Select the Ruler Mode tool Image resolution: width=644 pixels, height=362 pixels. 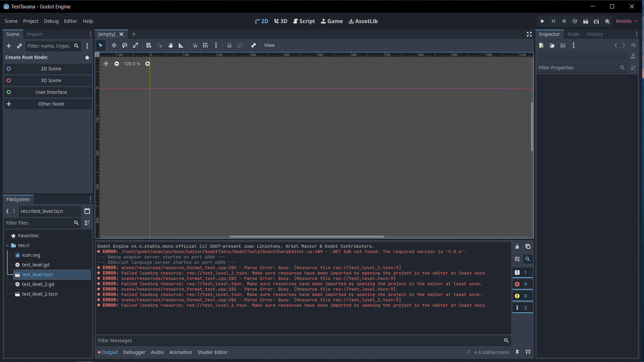coord(181,45)
